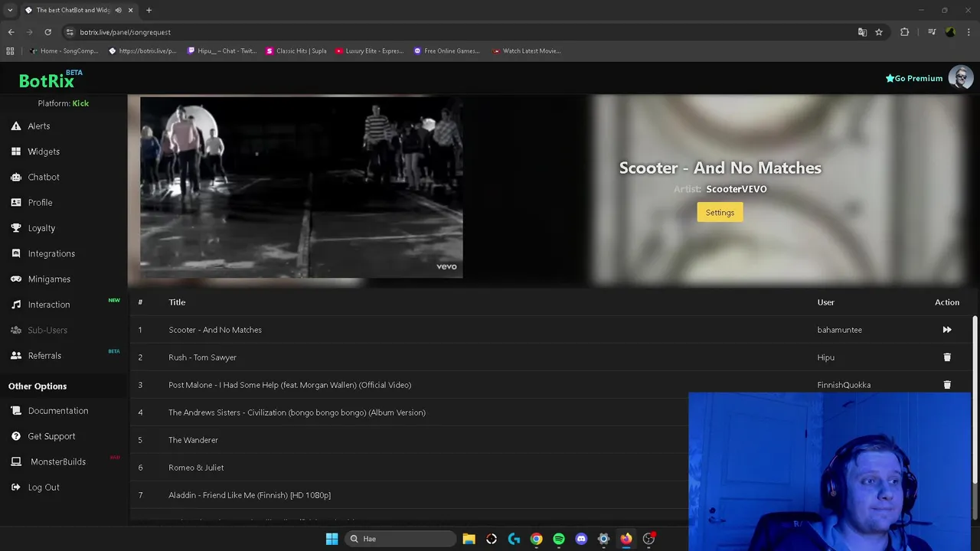Open the tab search dropdown arrow
The image size is (980, 551).
[10, 10]
